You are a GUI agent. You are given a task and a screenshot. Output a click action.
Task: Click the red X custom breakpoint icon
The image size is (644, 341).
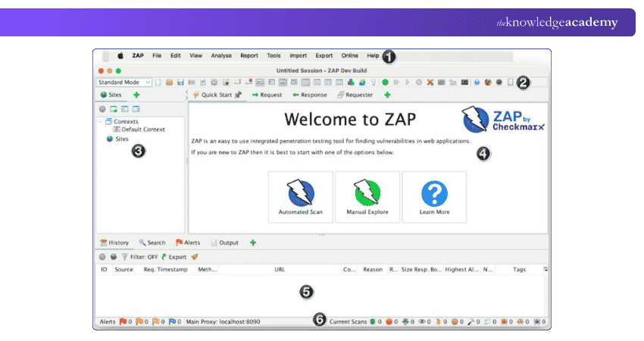[430, 82]
